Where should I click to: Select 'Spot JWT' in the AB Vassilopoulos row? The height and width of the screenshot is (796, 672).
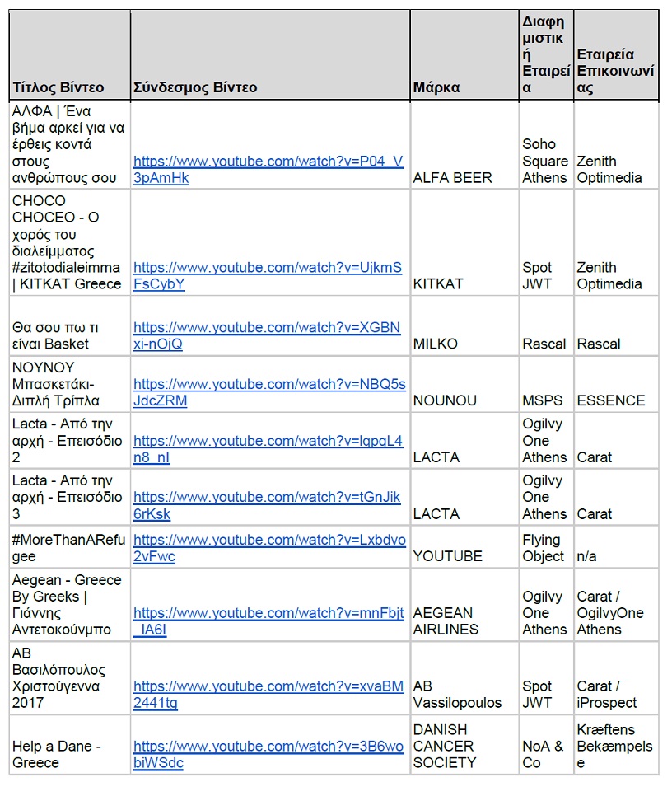[x=537, y=695]
